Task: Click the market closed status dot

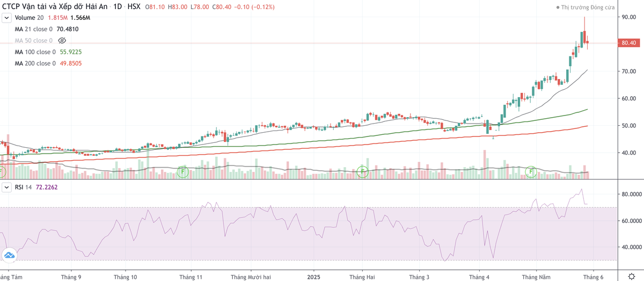Action: point(559,8)
